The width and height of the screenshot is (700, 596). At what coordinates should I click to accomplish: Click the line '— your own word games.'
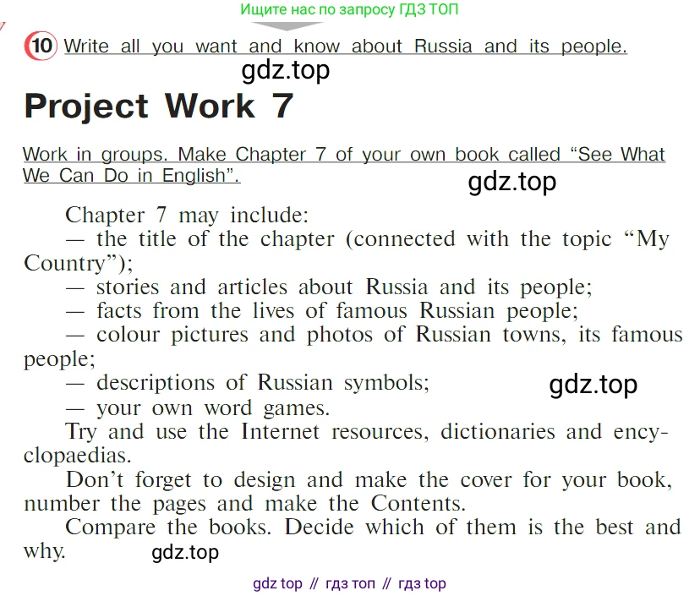point(198,408)
